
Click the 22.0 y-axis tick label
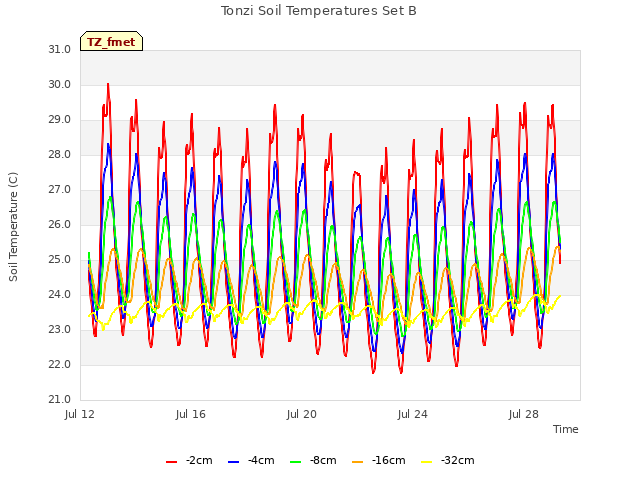point(60,364)
